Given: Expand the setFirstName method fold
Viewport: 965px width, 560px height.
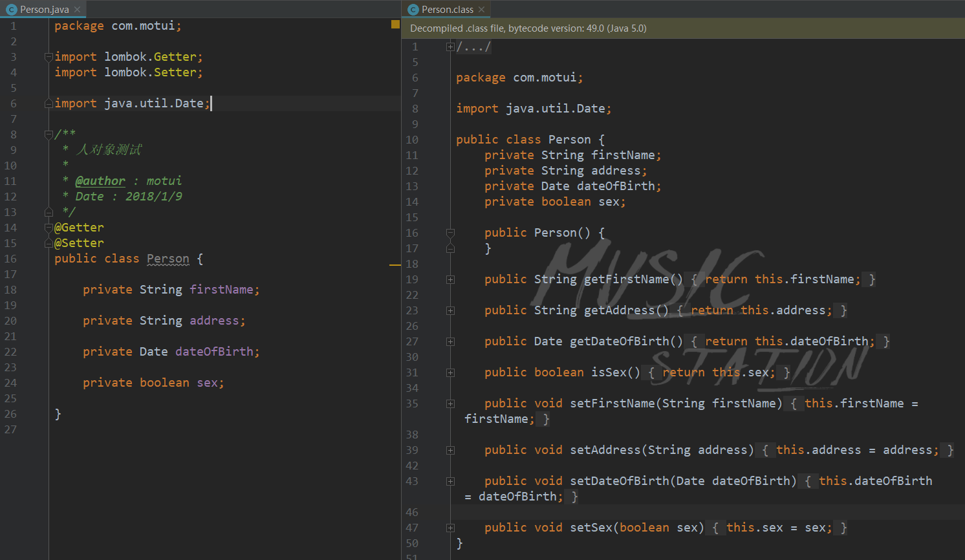Looking at the screenshot, I should 450,404.
